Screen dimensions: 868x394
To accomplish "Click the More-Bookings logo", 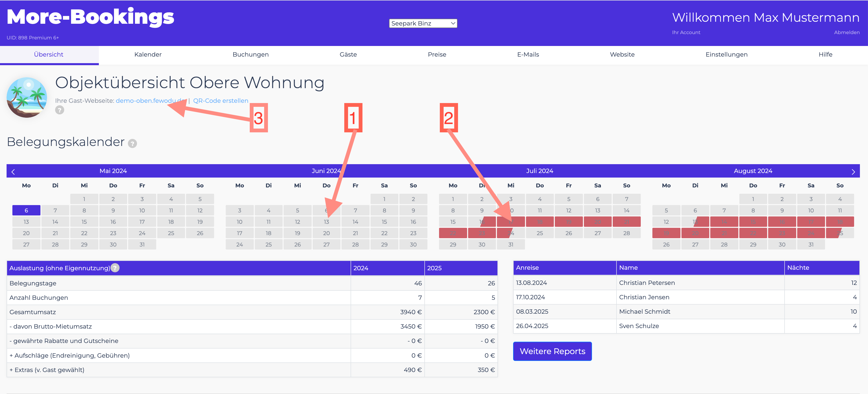I will click(90, 17).
